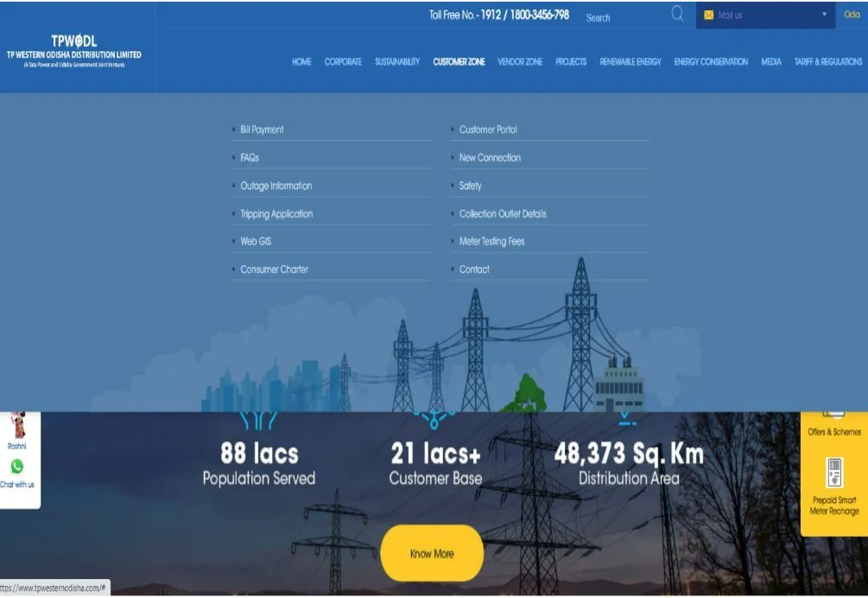Click the Roshni assistant avatar
The width and height of the screenshot is (868, 598).
pos(17,426)
